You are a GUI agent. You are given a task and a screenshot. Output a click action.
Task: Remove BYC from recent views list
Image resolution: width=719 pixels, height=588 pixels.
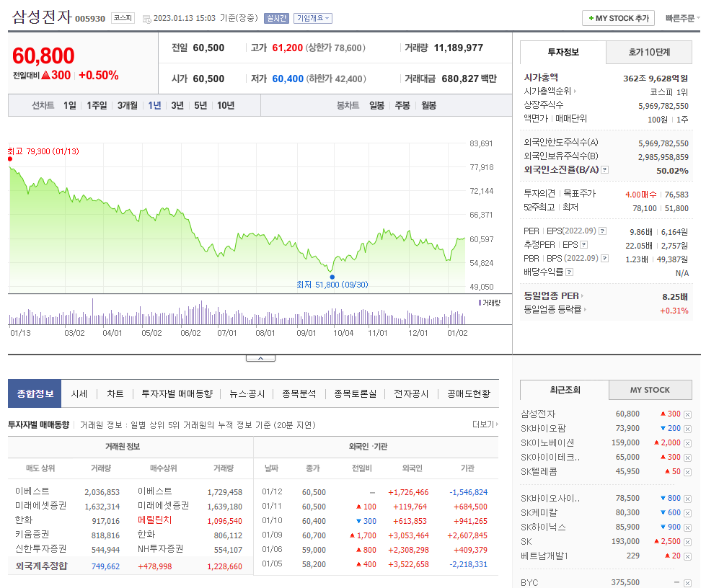point(687,583)
